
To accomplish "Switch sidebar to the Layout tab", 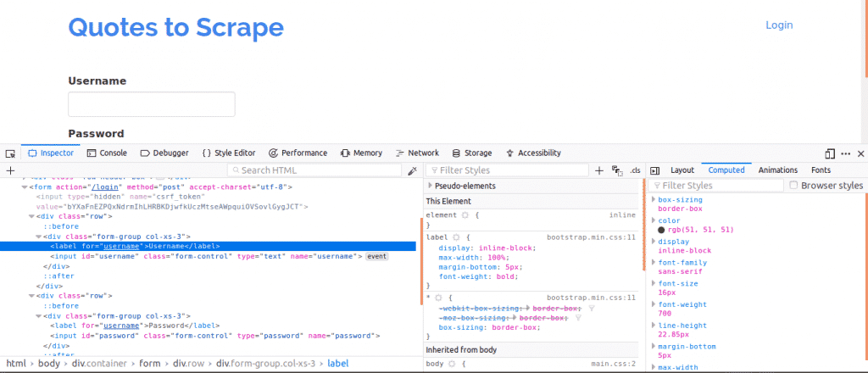I will pos(682,170).
